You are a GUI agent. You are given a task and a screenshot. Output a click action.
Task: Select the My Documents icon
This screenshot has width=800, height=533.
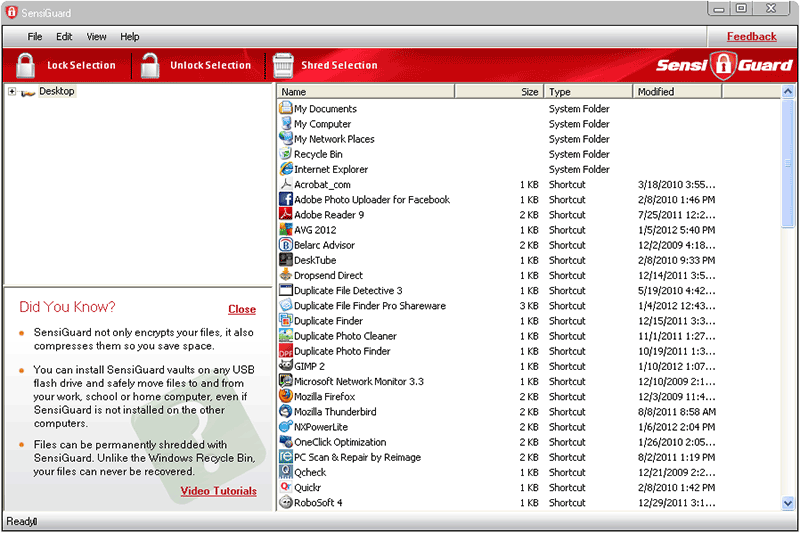286,108
